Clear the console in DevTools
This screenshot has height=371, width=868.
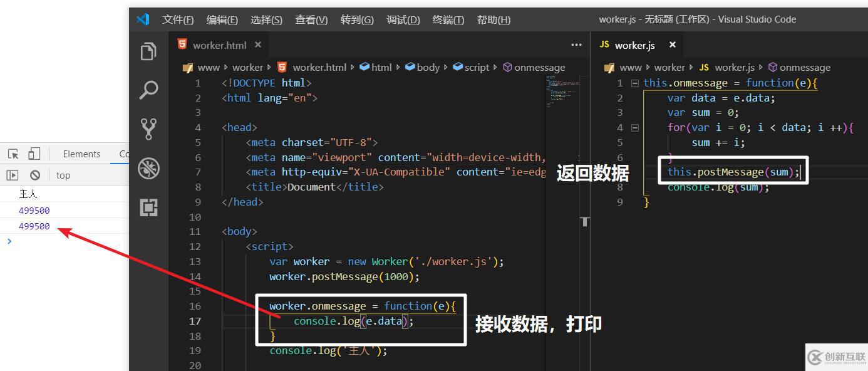pyautogui.click(x=35, y=175)
